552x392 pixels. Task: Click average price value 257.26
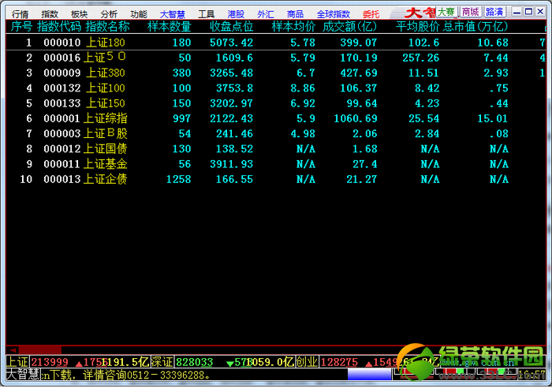click(x=421, y=58)
